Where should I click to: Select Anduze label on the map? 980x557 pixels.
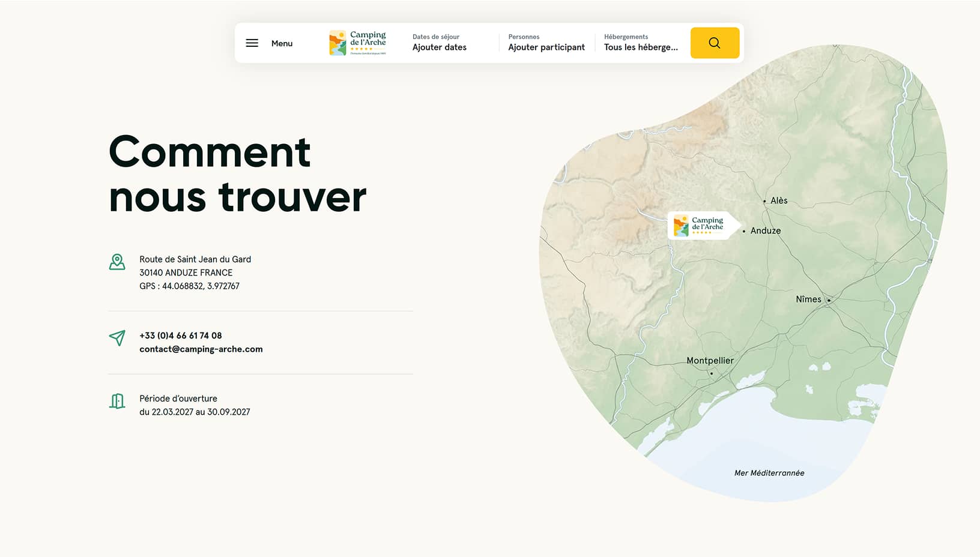click(x=766, y=230)
